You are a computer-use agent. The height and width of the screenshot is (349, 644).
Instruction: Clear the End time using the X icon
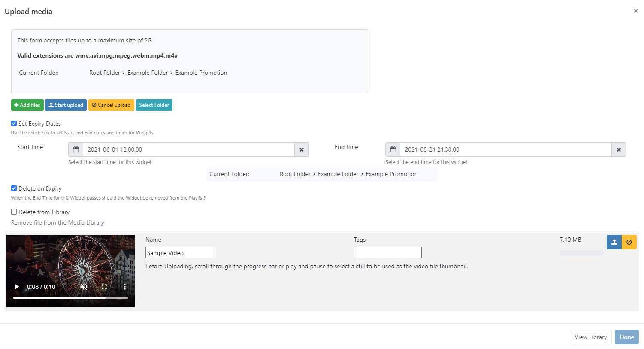point(619,149)
